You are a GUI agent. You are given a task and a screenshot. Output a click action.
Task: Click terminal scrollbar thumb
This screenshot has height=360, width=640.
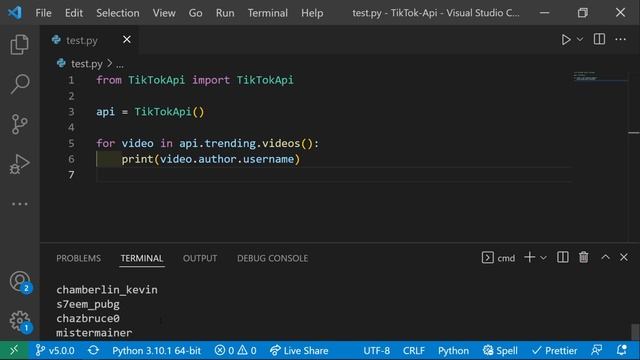635,332
